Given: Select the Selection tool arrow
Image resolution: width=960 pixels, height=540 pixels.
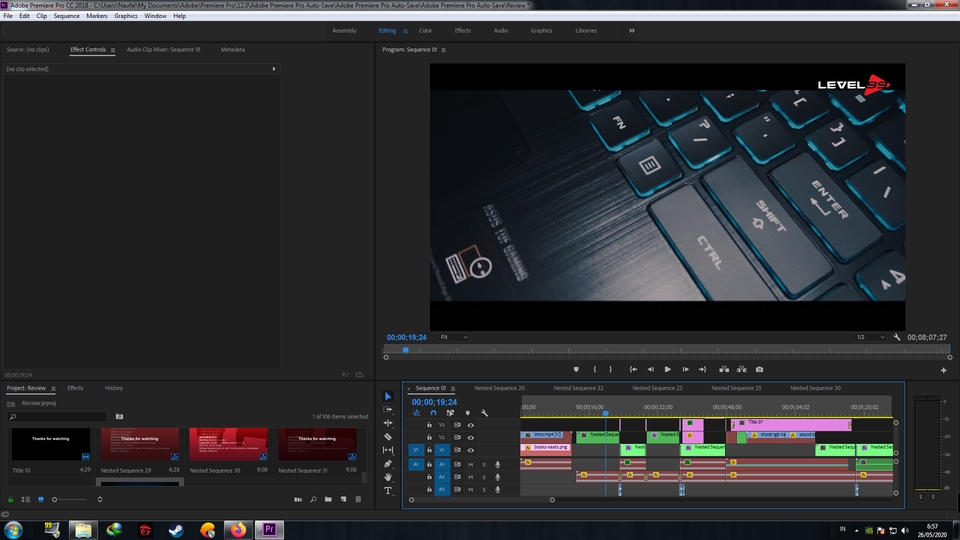Looking at the screenshot, I should point(388,396).
